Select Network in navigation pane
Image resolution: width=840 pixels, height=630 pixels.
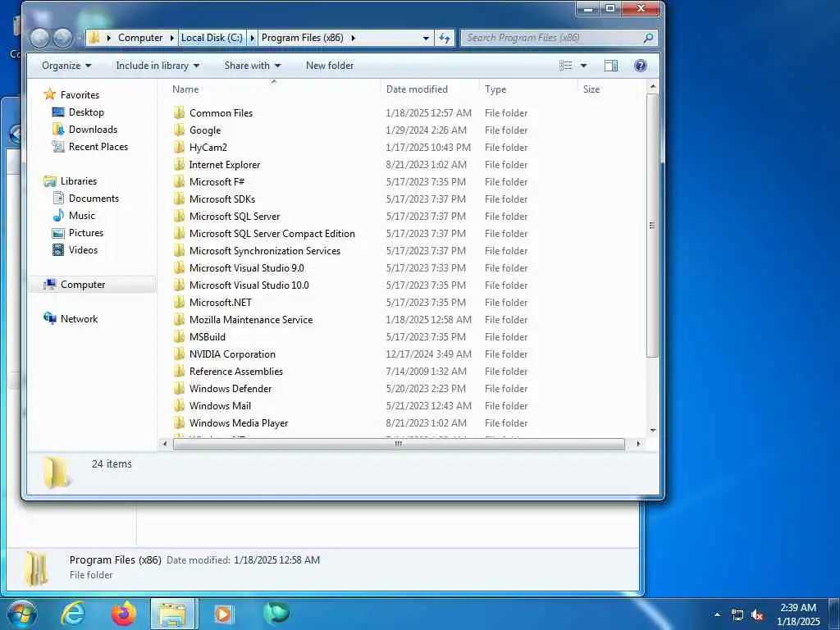pos(79,319)
